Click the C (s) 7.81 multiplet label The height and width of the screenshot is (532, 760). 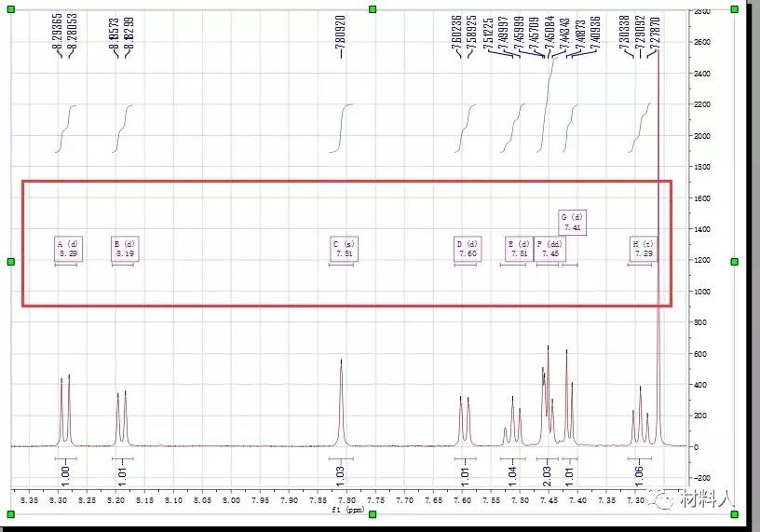tap(343, 249)
